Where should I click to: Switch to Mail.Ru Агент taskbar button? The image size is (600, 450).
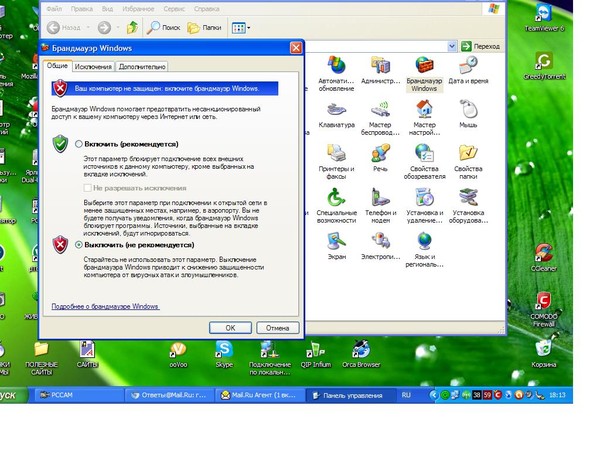(260, 395)
